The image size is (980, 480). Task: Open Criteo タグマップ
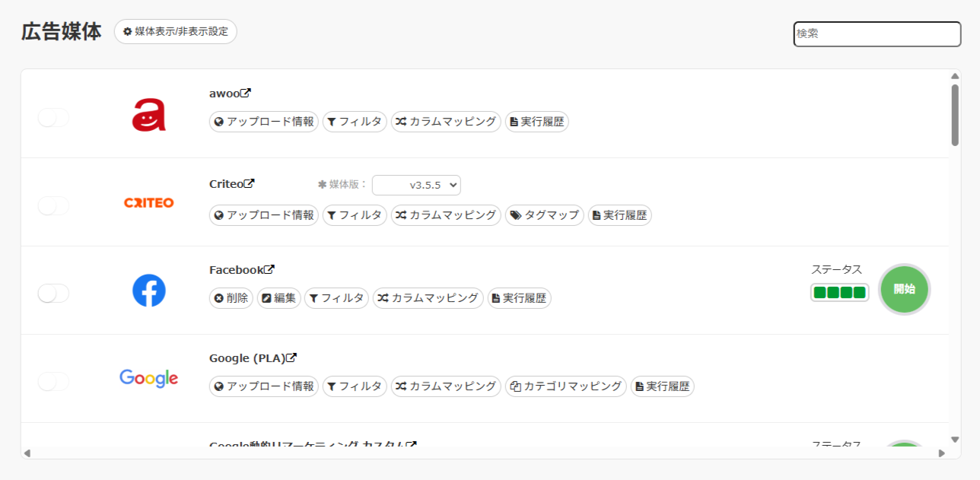[x=545, y=215]
